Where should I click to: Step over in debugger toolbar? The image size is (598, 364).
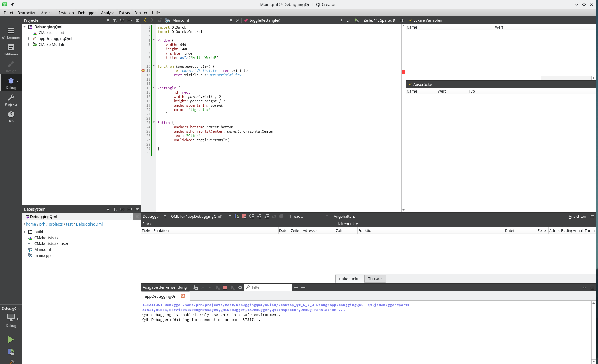(252, 216)
